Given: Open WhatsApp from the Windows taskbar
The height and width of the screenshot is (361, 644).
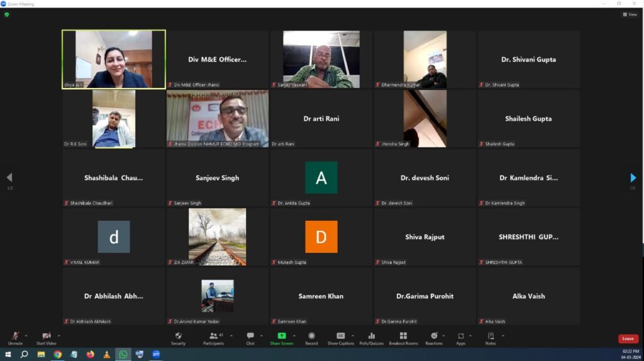Looking at the screenshot, I should click(123, 355).
